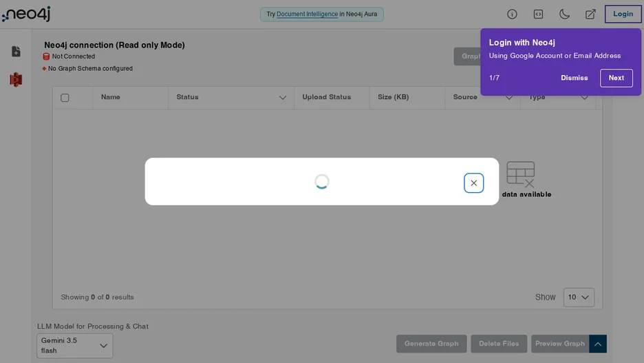Open the external link edit icon in header

click(590, 14)
